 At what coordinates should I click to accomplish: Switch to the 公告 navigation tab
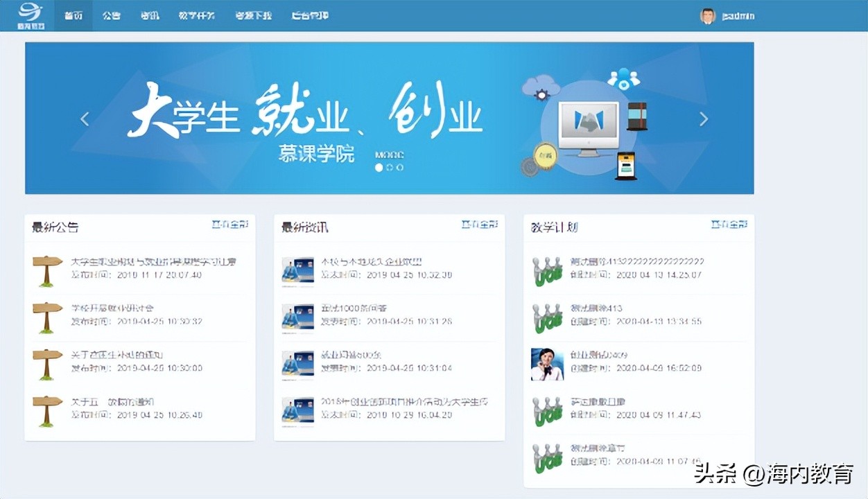[112, 15]
